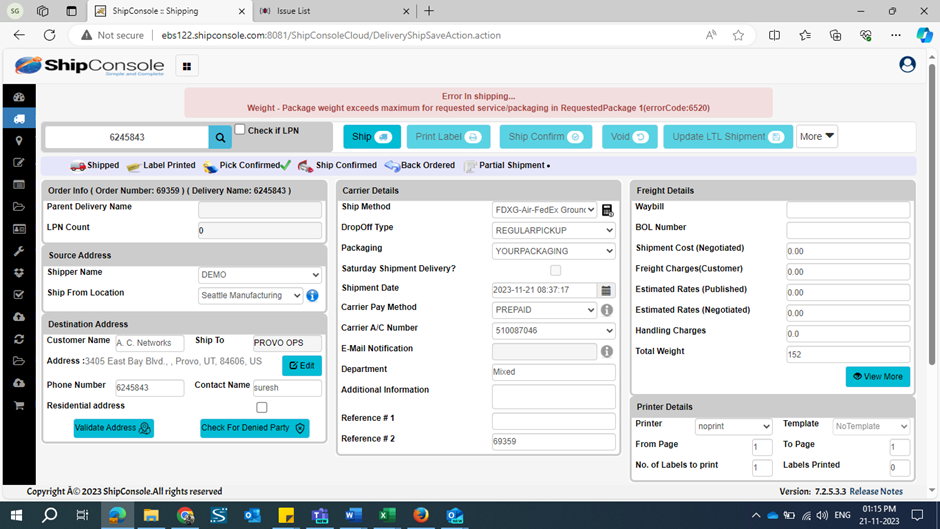Click the Waybill input field
The image size is (940, 529).
pyautogui.click(x=848, y=210)
